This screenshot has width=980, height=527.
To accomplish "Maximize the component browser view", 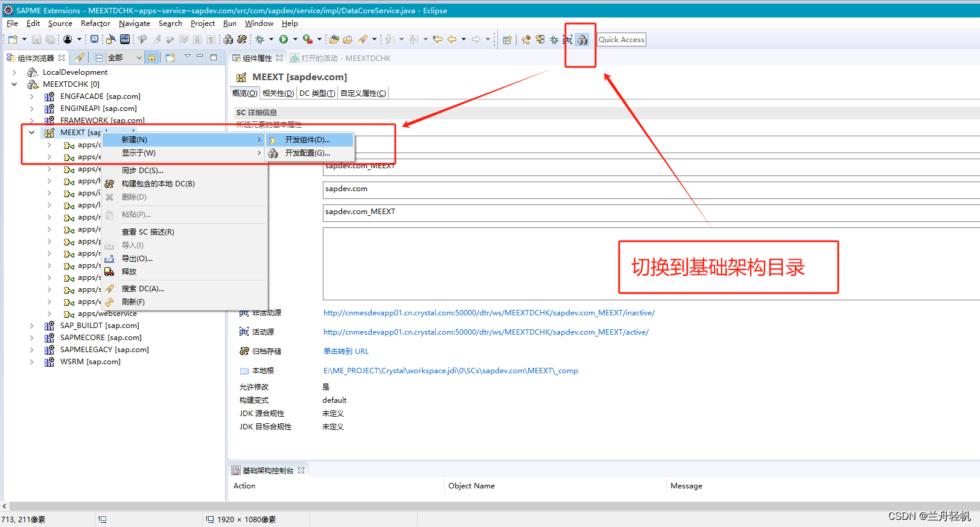I will click(214, 57).
